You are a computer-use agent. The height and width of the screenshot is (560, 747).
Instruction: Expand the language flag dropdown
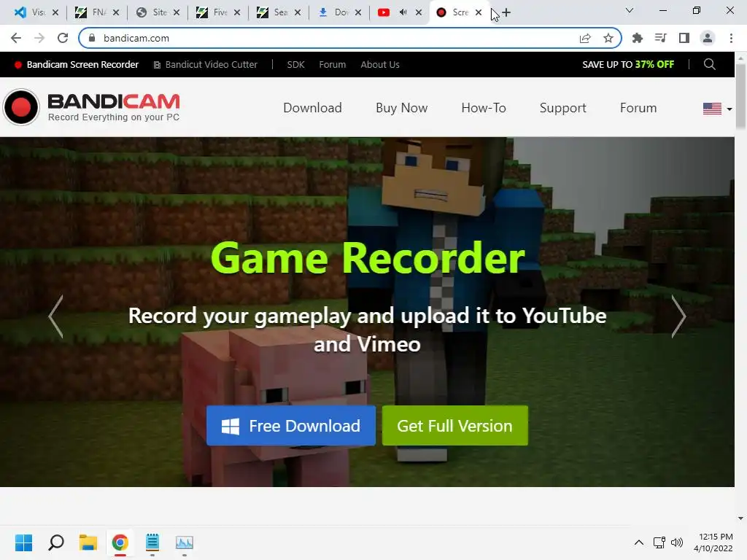coord(718,109)
